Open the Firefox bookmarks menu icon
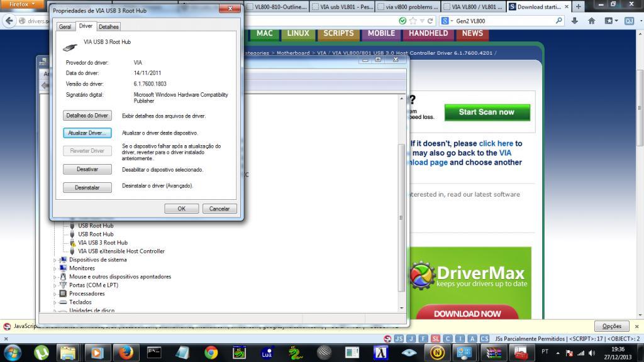Image resolution: width=644 pixels, height=362 pixels. click(x=611, y=21)
